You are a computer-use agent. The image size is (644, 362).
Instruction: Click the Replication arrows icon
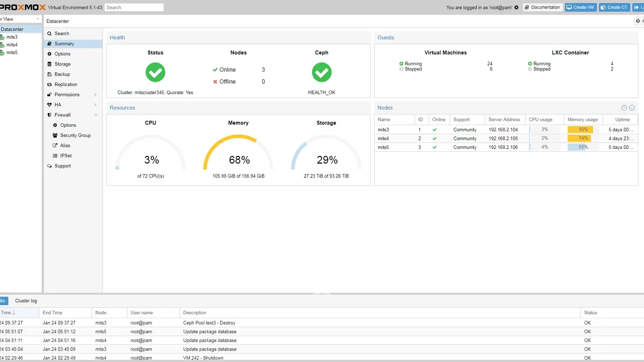[49, 84]
